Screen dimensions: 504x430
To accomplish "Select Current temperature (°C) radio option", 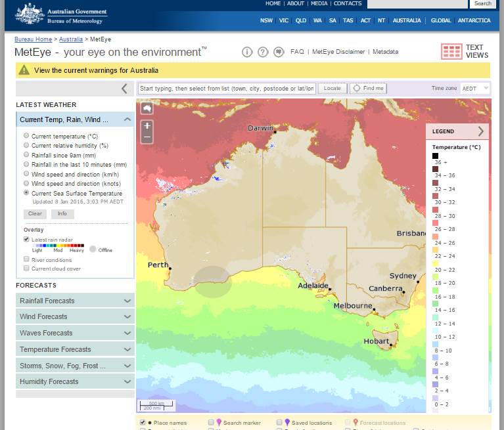I will (26, 136).
